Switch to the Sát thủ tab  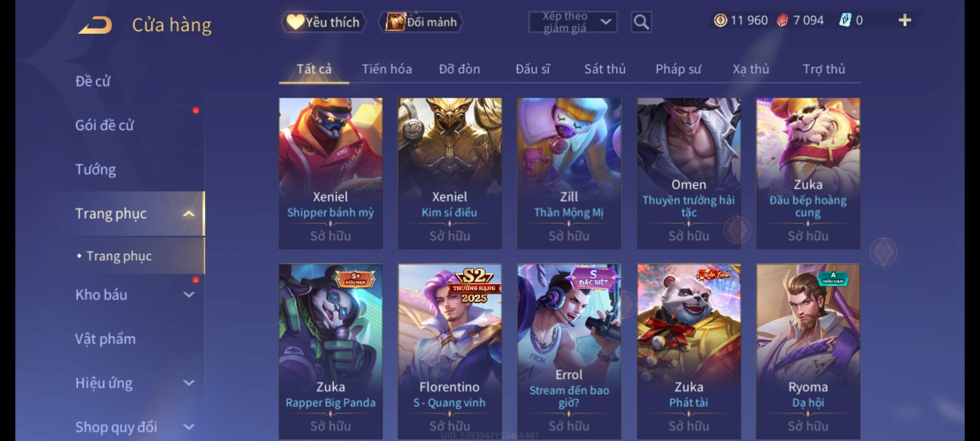605,69
